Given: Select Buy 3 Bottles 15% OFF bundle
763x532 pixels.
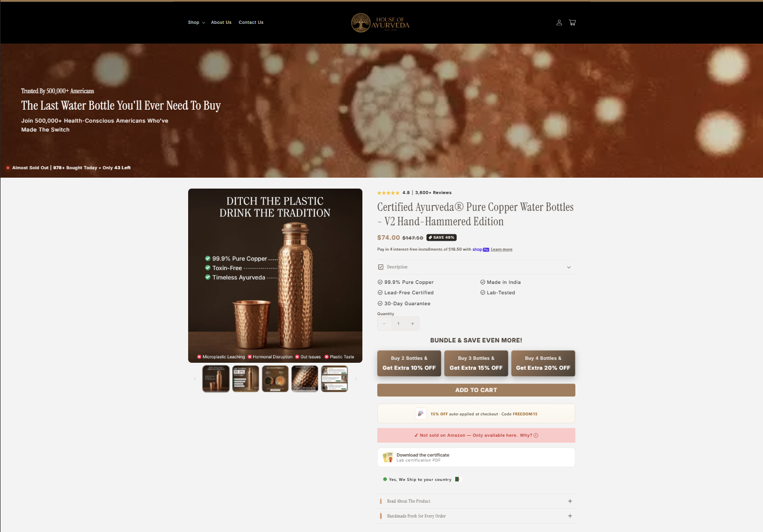Looking at the screenshot, I should pos(476,363).
